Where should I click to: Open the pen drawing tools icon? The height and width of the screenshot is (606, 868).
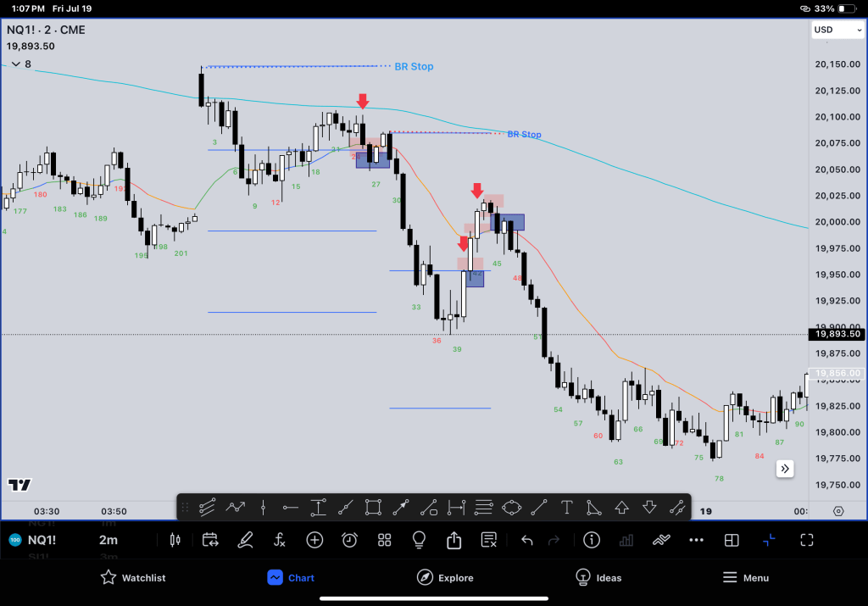click(x=245, y=540)
